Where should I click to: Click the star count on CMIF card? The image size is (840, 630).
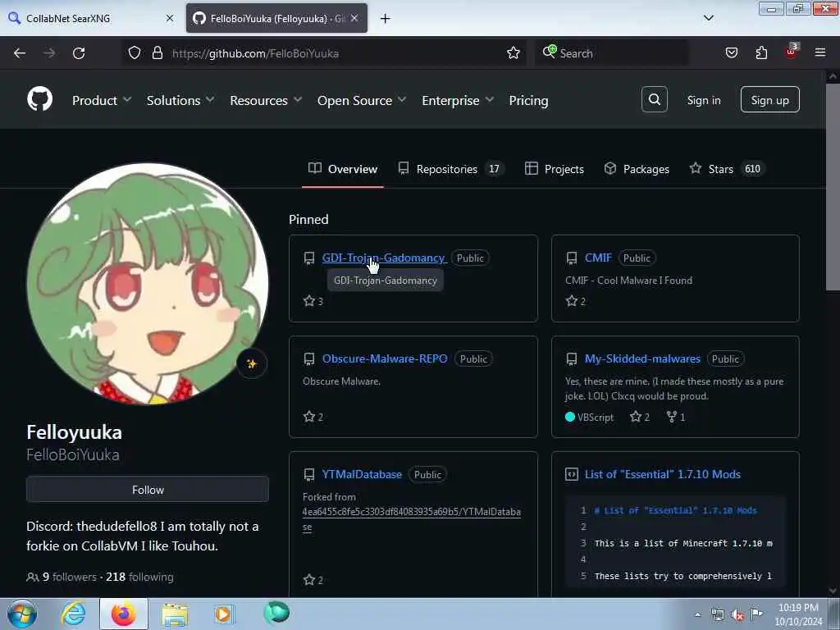coord(576,301)
